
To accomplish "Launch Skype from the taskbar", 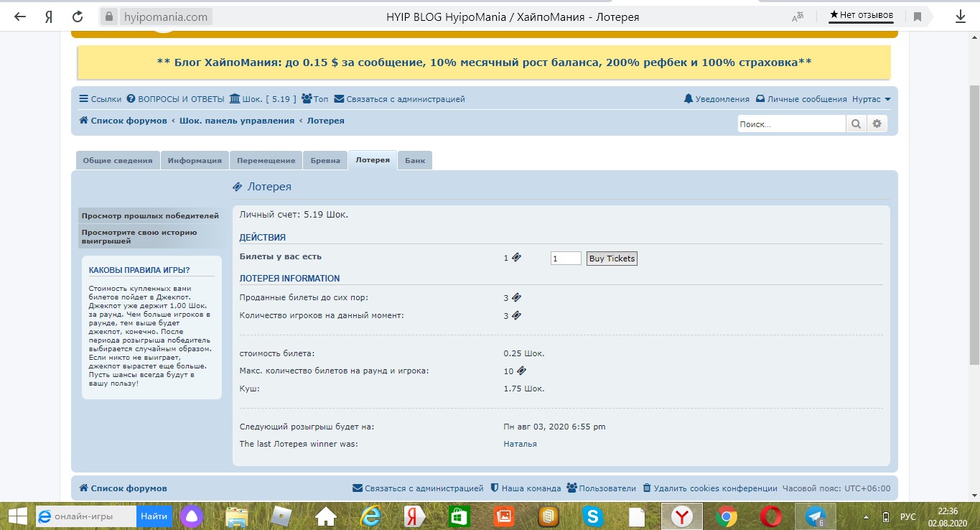I will point(592,516).
